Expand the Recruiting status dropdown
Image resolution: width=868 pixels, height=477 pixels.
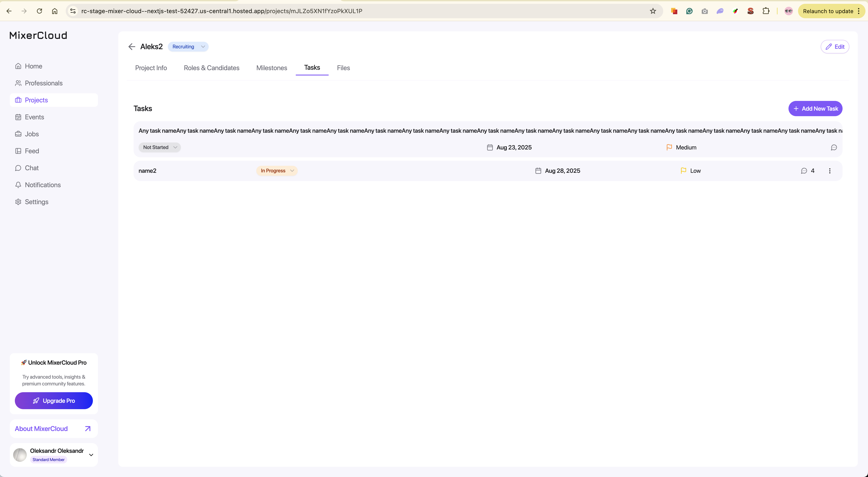coord(188,46)
